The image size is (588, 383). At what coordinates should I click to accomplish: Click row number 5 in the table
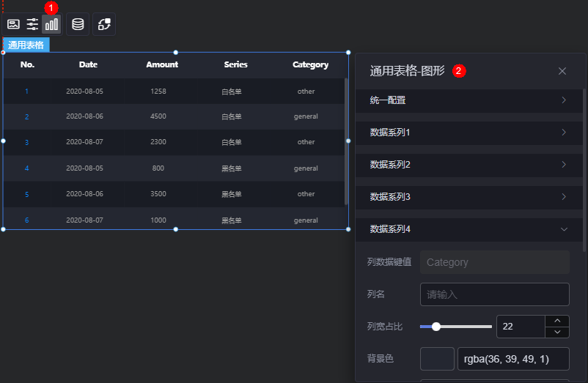pos(26,194)
